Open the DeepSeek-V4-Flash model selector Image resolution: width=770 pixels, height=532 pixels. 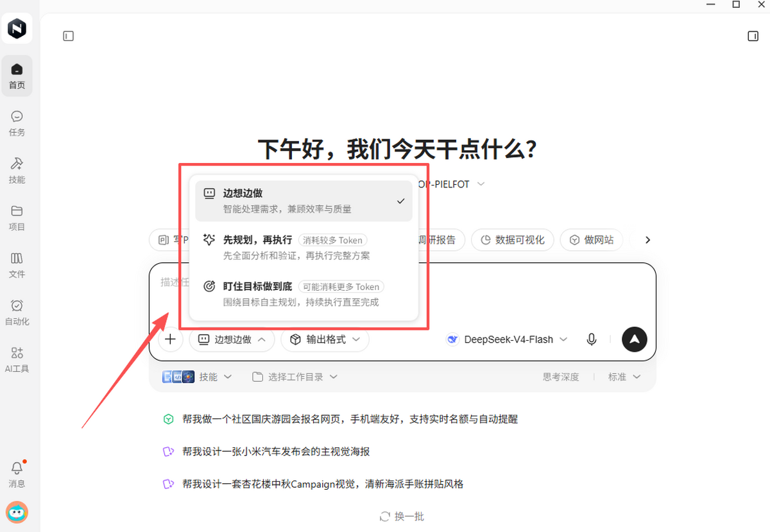pos(507,339)
